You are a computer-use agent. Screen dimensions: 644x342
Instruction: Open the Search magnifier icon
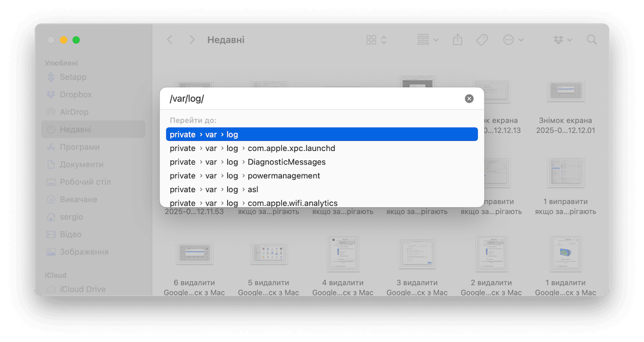[x=592, y=40]
